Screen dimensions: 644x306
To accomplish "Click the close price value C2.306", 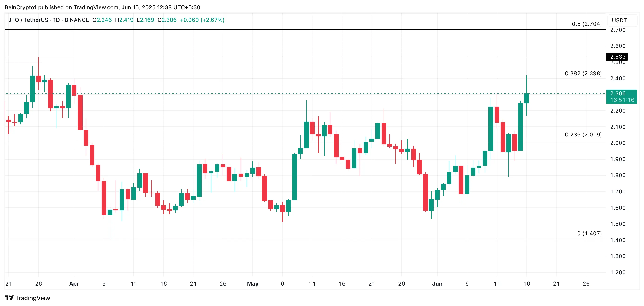I will coord(167,20).
